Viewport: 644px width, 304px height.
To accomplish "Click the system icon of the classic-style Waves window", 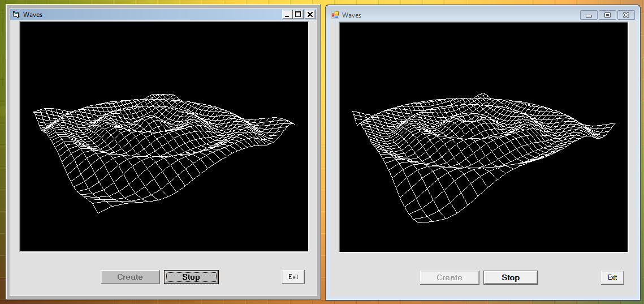I will pos(15,15).
